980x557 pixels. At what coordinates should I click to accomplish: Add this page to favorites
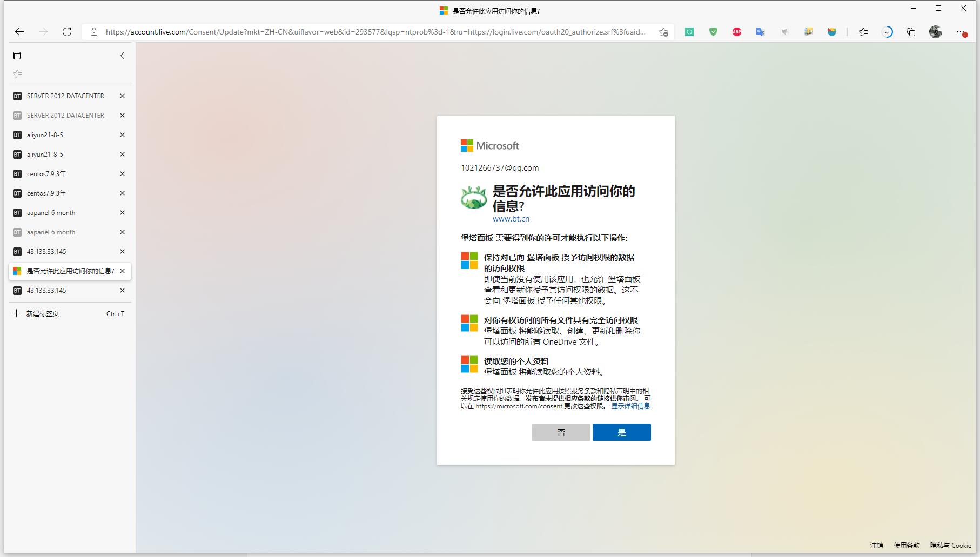pyautogui.click(x=663, y=32)
